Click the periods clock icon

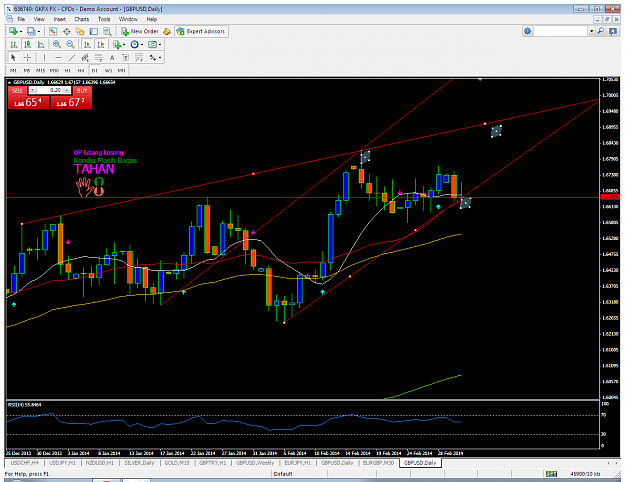click(x=134, y=45)
